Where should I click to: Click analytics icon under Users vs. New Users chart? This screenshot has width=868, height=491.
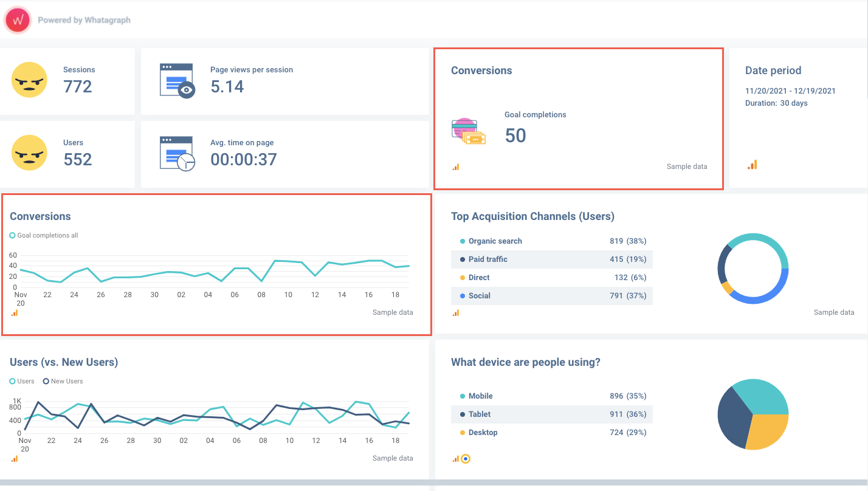(x=15, y=458)
